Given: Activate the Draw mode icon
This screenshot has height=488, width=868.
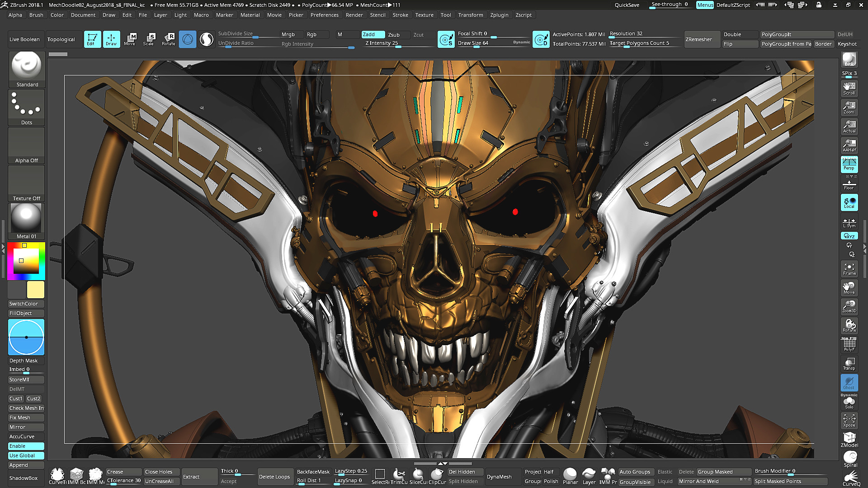Looking at the screenshot, I should point(111,39).
